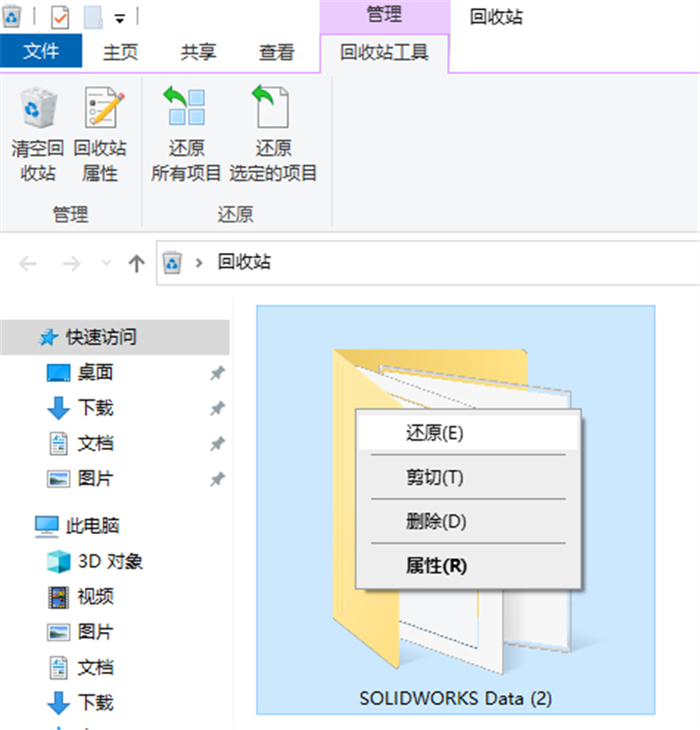Viewport: 700px width, 730px height.
Task: Click 回收站 in the address bar
Action: pyautogui.click(x=245, y=262)
